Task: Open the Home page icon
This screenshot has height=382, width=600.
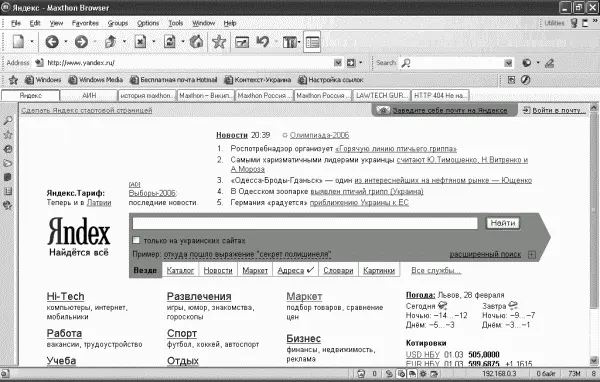Action: click(196, 41)
